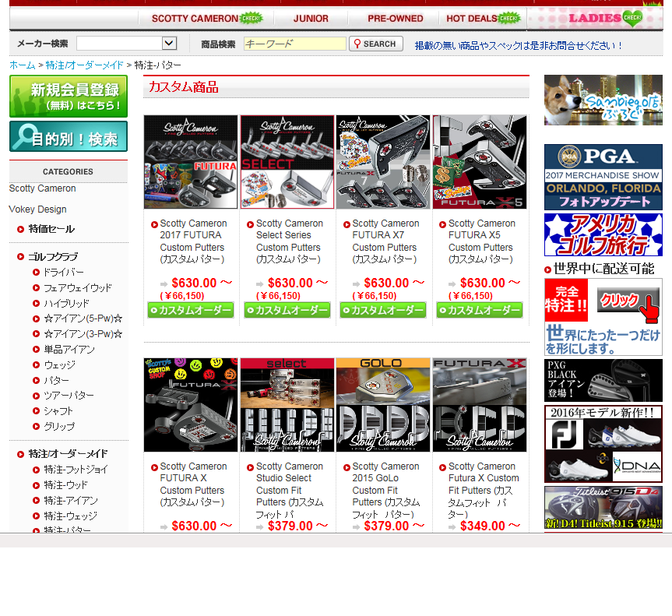Open the 特価セール category
The width and height of the screenshot is (672, 616).
51,229
